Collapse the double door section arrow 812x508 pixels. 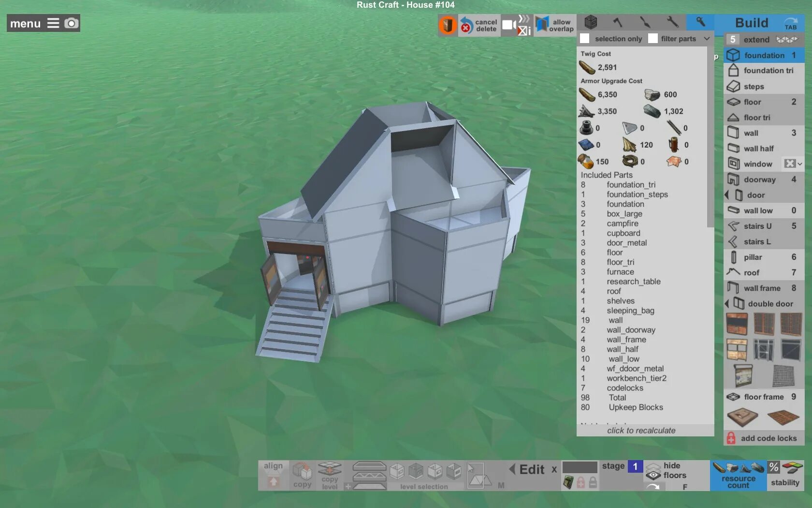(x=727, y=303)
